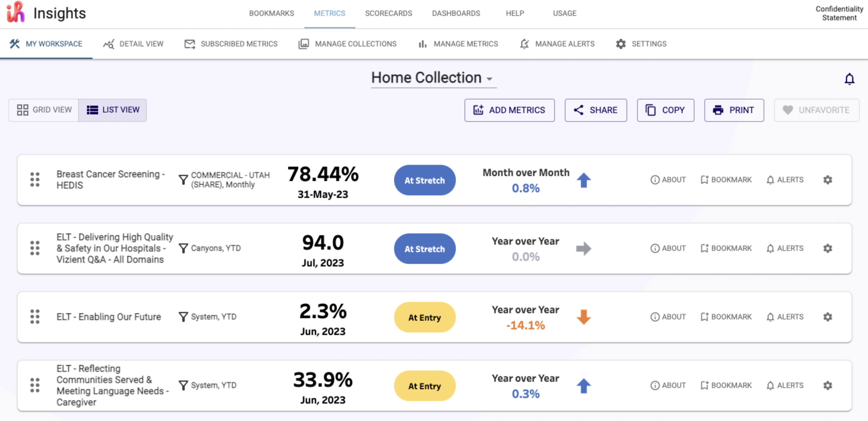The width and height of the screenshot is (868, 421).
Task: Bookmark the ELT - Enabling Our Future metric
Action: [726, 317]
